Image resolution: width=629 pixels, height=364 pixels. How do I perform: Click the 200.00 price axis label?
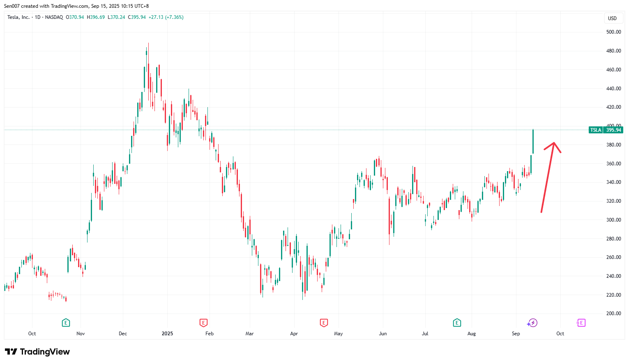tap(614, 314)
